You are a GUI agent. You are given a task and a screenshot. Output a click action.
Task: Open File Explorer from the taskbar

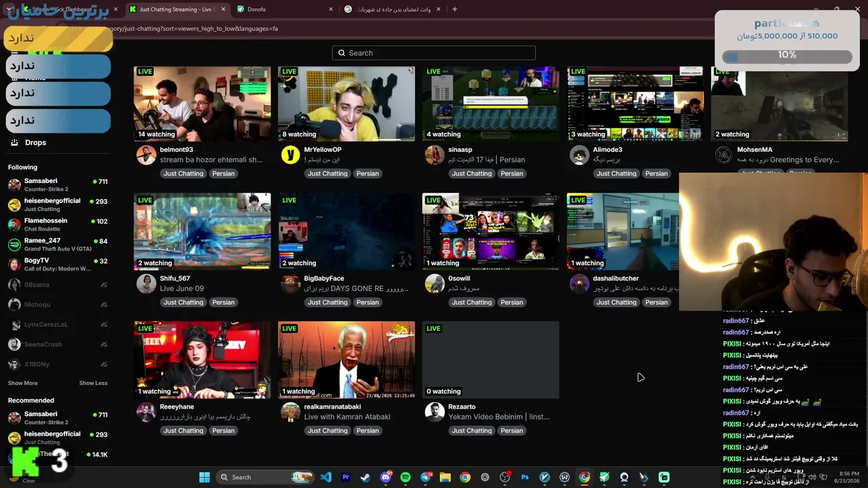click(x=445, y=477)
